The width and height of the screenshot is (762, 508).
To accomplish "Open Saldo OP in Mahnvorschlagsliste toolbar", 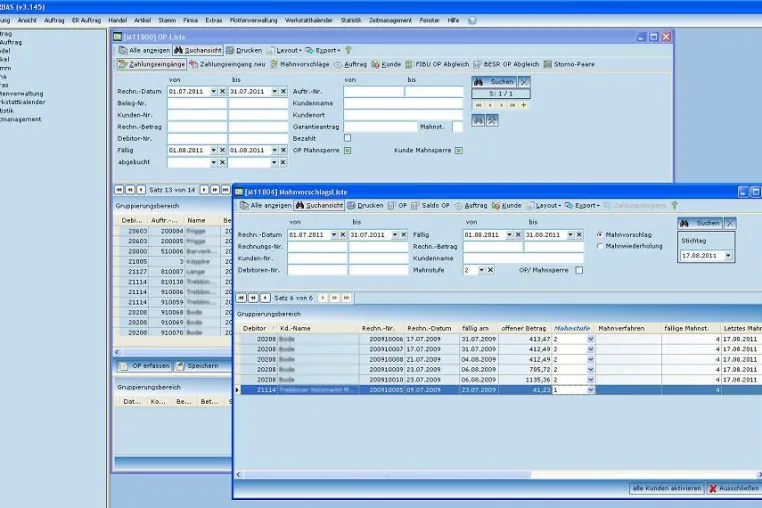I will pos(430,206).
